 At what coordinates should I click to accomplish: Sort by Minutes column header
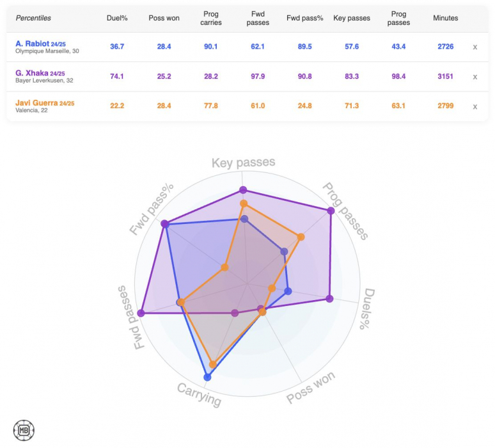[x=445, y=18]
